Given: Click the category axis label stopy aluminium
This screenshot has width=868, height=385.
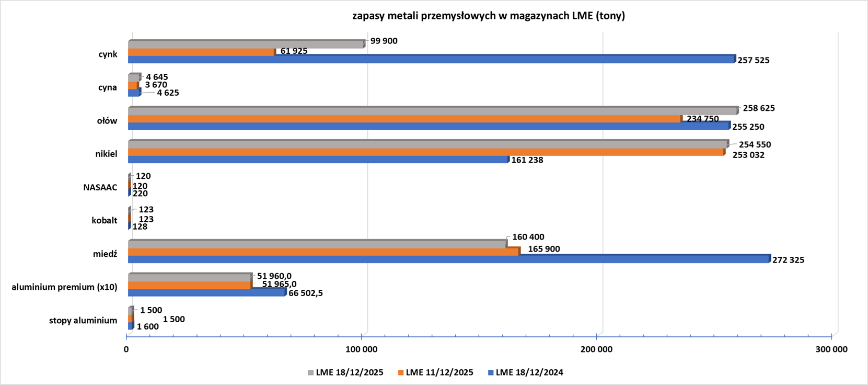Looking at the screenshot, I should point(83,320).
